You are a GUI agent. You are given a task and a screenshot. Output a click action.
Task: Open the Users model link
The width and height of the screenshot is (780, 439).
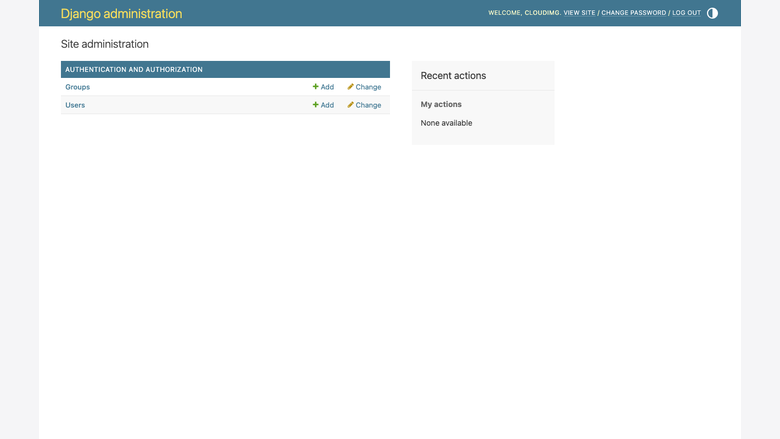[75, 105]
